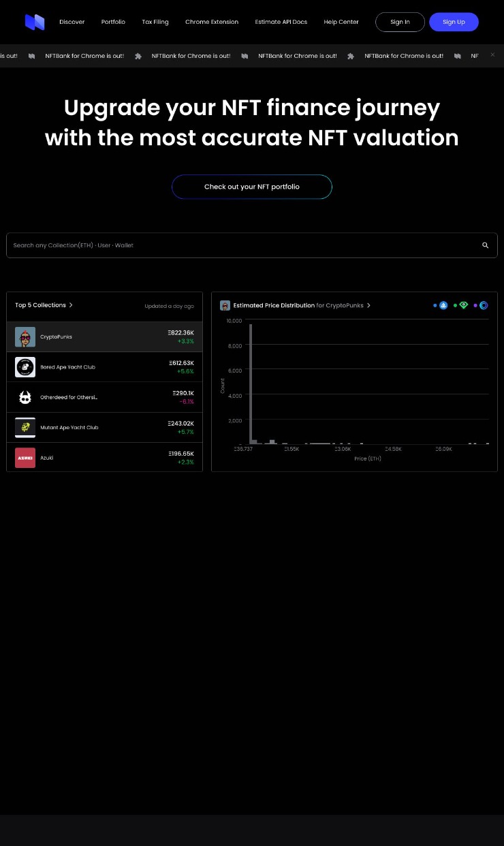Select Bored Ape Yacht Club row

coord(104,367)
